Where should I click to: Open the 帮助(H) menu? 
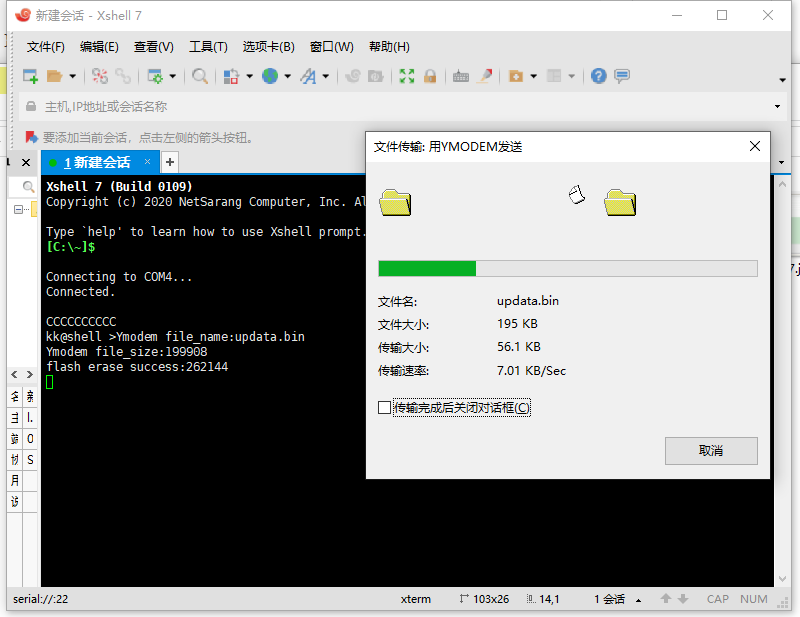tap(389, 47)
